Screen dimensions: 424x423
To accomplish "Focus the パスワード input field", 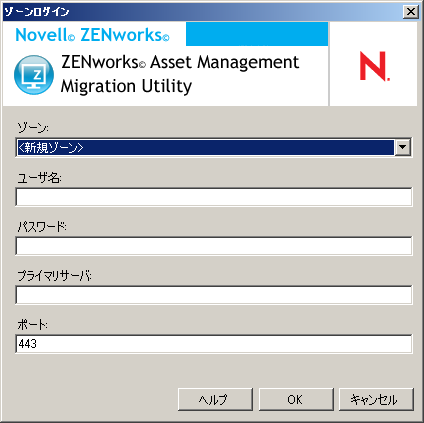I will pyautogui.click(x=214, y=246).
